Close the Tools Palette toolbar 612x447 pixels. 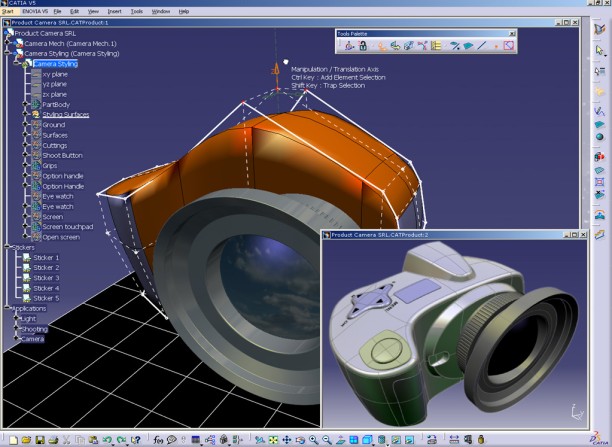[512, 34]
